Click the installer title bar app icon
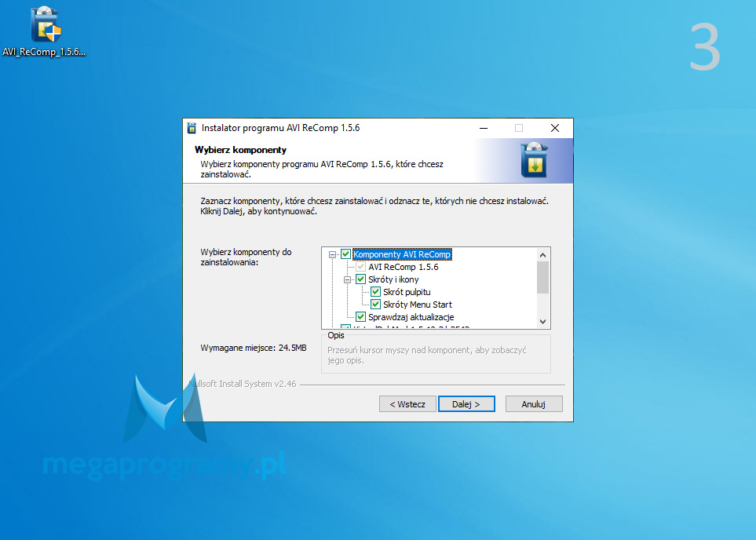Screen dimensions: 756x540 pyautogui.click(x=192, y=128)
